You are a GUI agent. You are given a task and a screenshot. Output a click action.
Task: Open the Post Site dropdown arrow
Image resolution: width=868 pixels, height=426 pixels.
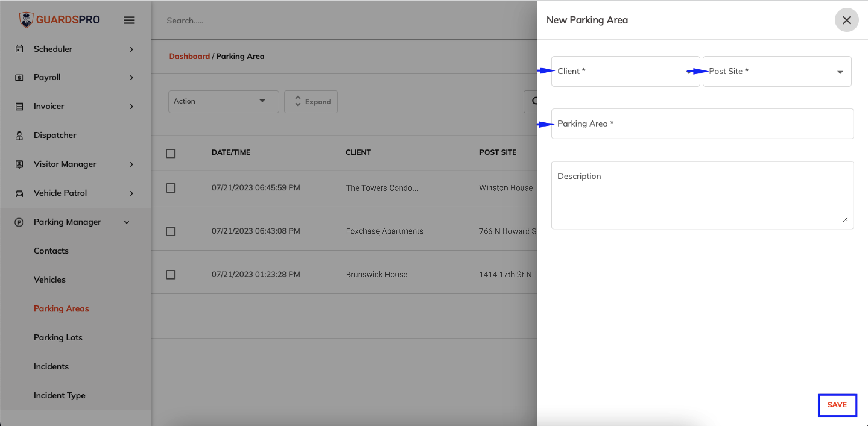click(x=840, y=72)
